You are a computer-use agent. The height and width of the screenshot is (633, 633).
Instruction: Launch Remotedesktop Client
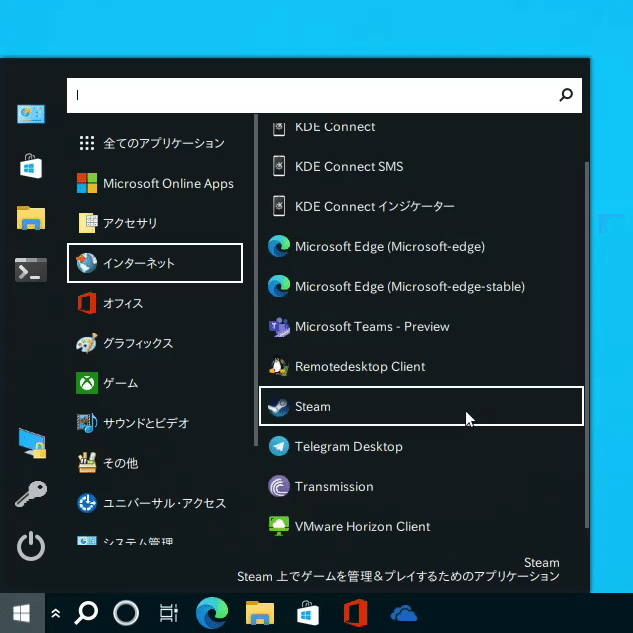(x=421, y=366)
